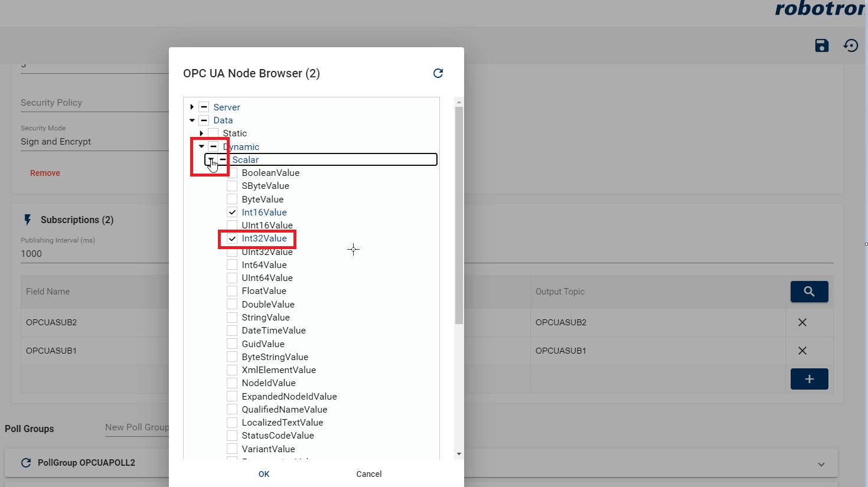The image size is (868, 487).
Task: Click the OPCUASUB1 field name cell
Action: (95, 351)
